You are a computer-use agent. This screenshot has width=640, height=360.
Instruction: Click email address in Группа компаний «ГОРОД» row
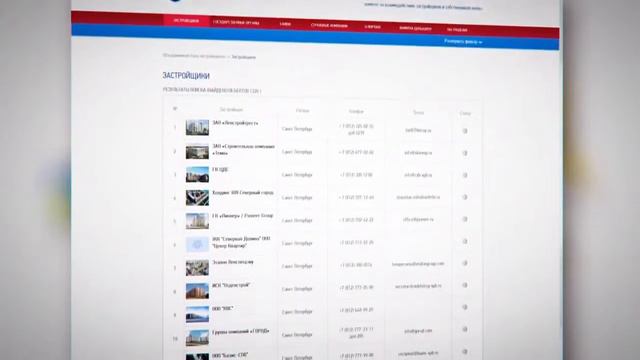418,331
